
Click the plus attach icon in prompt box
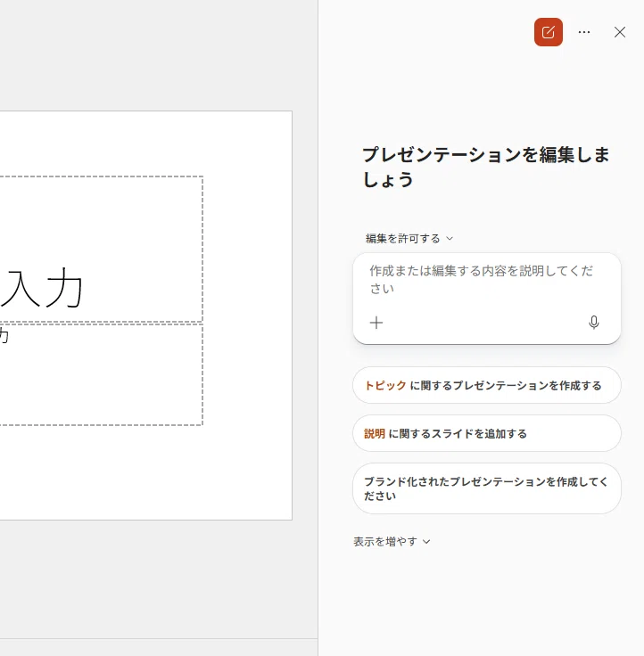(x=376, y=323)
